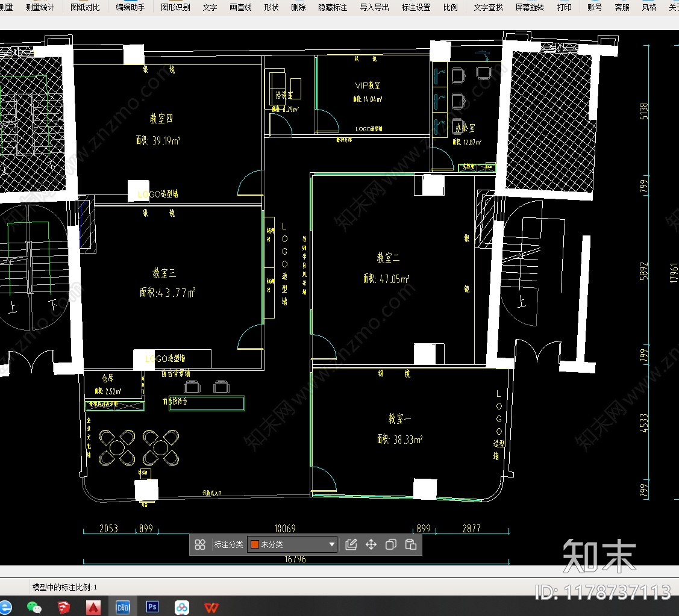Viewport: 679px width, 616px height.
Task: Toggle 隐藏标注 hide annotations
Action: coord(333,7)
